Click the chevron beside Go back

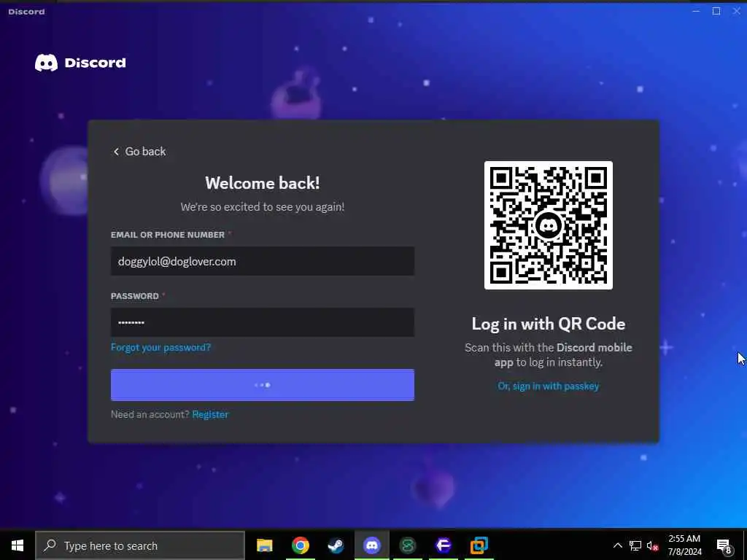[x=116, y=152]
